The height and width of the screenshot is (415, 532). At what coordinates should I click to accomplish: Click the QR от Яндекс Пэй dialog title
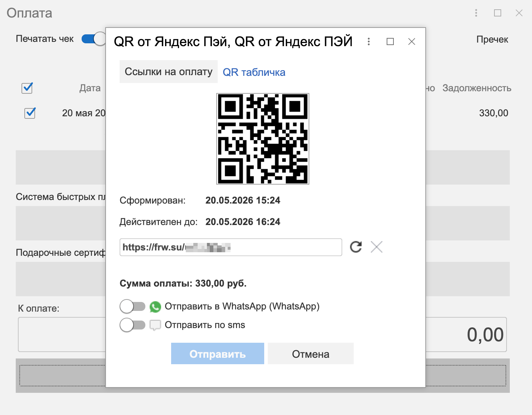233,41
